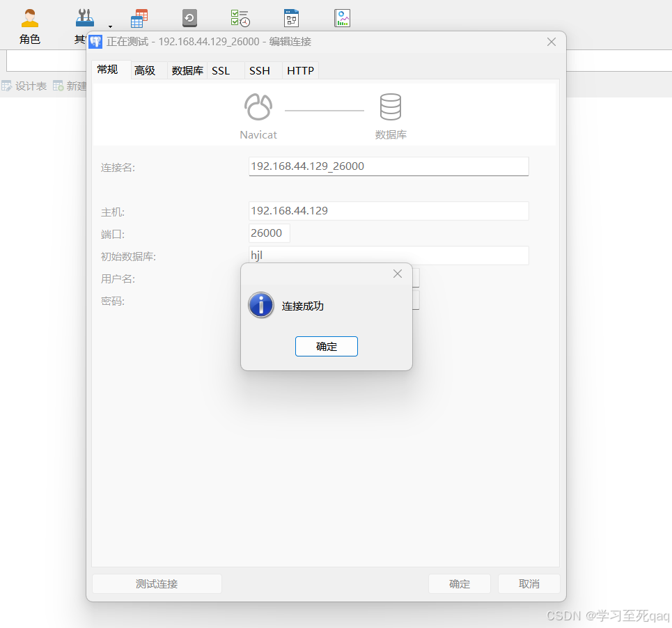Open the SSH tab
Image resolution: width=672 pixels, height=628 pixels.
[x=260, y=70]
